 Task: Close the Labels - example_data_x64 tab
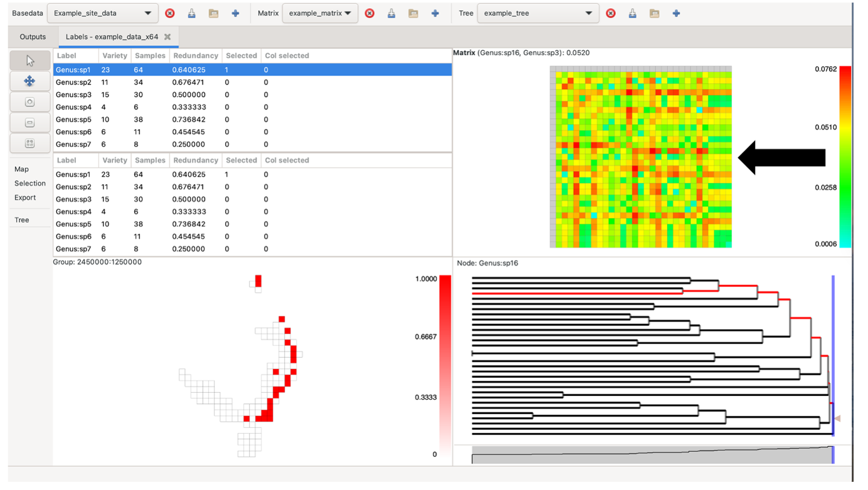(167, 37)
